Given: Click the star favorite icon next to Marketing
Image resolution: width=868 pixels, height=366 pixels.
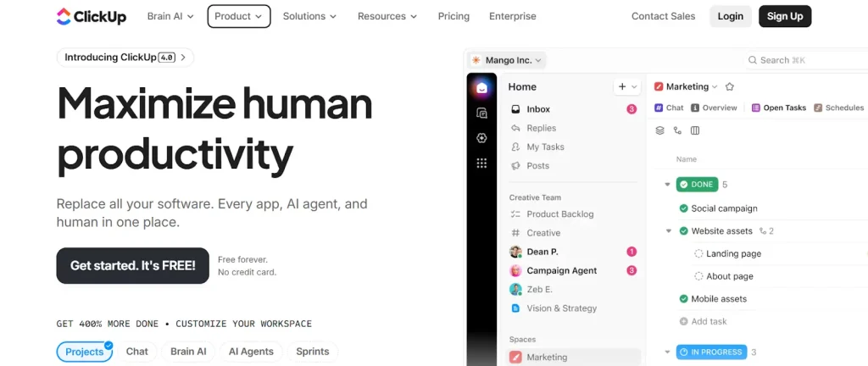Looking at the screenshot, I should (x=730, y=86).
